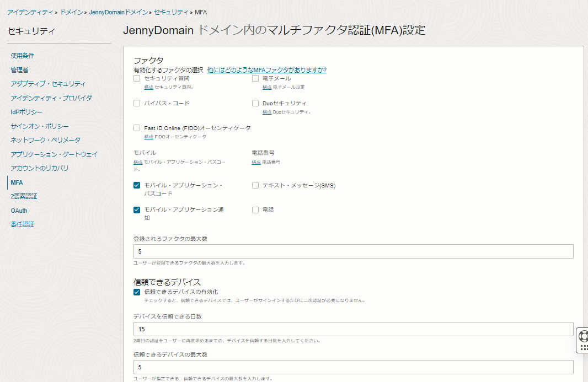Enable the Duoセキュリティ checkbox
588x382 pixels.
tap(255, 103)
